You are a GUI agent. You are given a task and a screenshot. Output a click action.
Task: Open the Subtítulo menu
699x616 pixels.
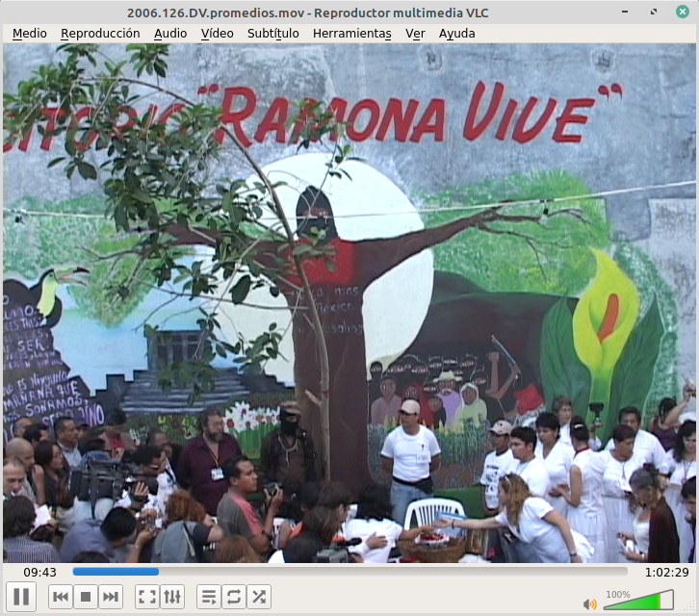272,34
